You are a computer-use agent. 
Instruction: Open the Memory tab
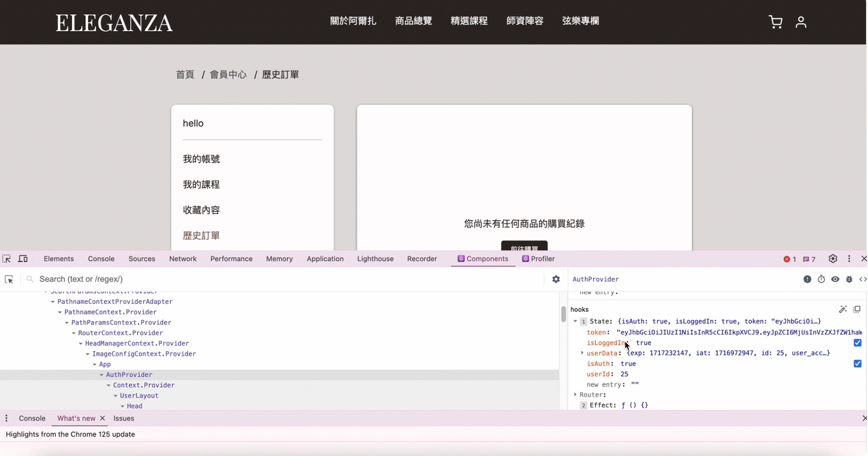pyautogui.click(x=279, y=259)
